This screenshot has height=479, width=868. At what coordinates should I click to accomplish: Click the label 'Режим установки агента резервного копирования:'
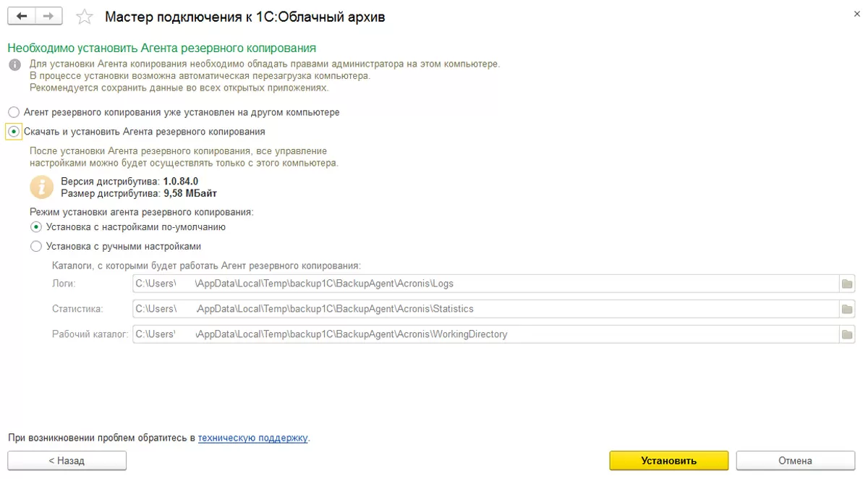pos(142,212)
